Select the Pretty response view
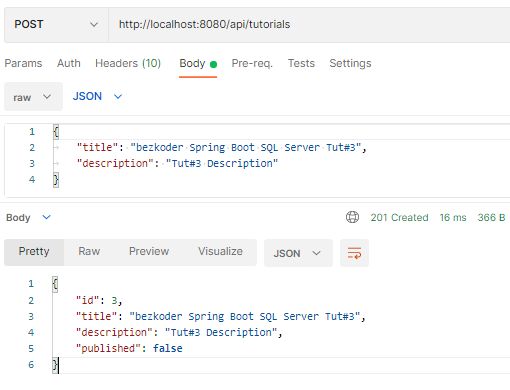 34,252
